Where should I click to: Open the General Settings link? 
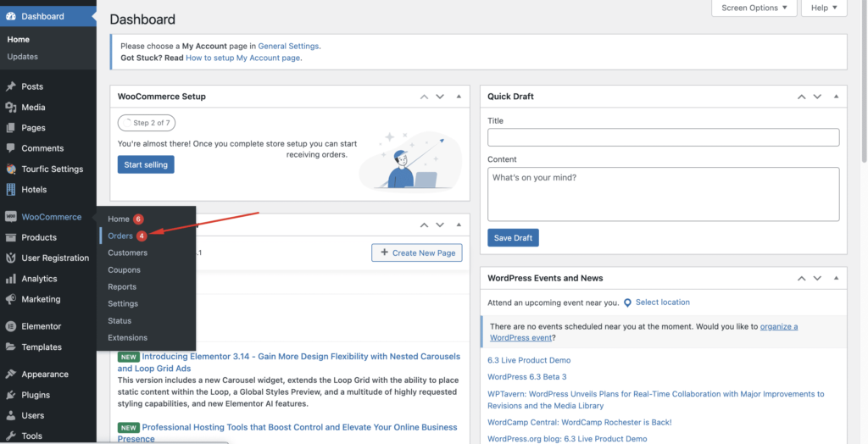pyautogui.click(x=288, y=46)
